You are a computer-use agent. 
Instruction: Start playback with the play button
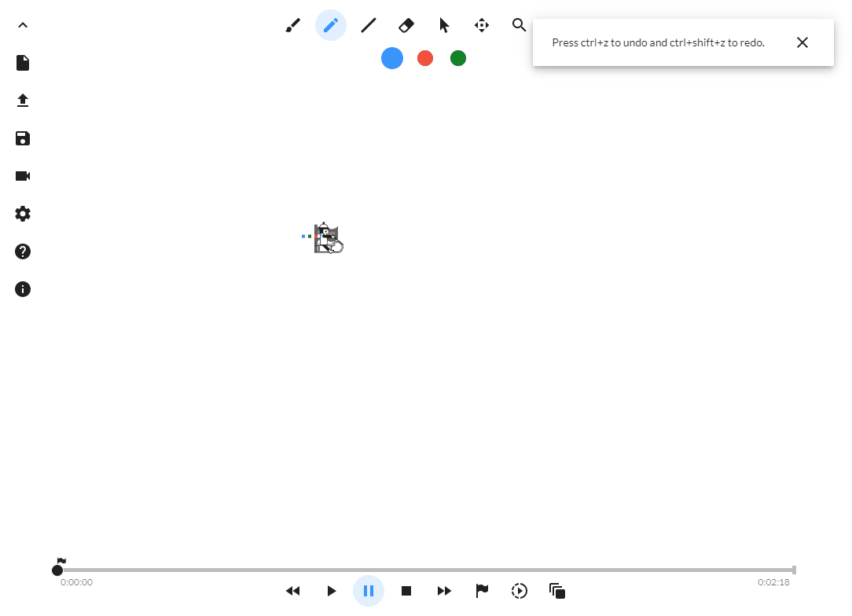(332, 591)
